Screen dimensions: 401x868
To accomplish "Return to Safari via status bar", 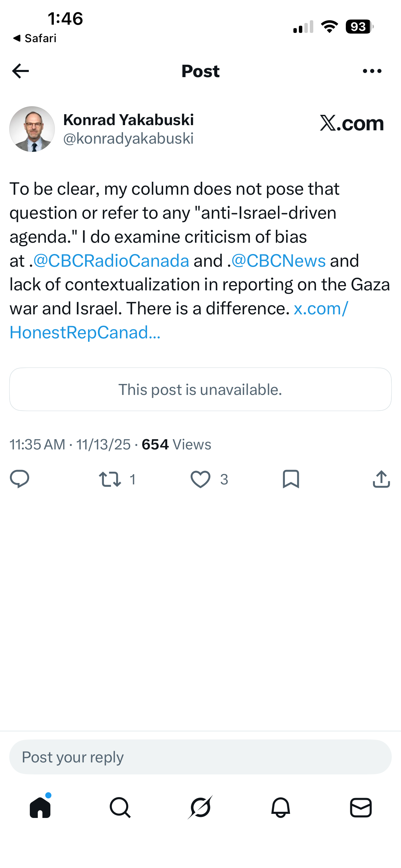I will [x=35, y=38].
